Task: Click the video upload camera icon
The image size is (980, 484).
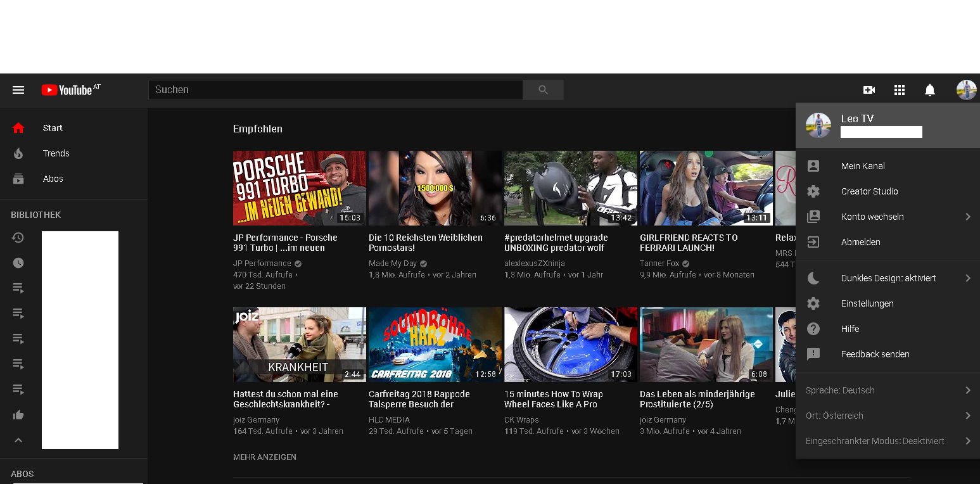Action: pyautogui.click(x=869, y=90)
